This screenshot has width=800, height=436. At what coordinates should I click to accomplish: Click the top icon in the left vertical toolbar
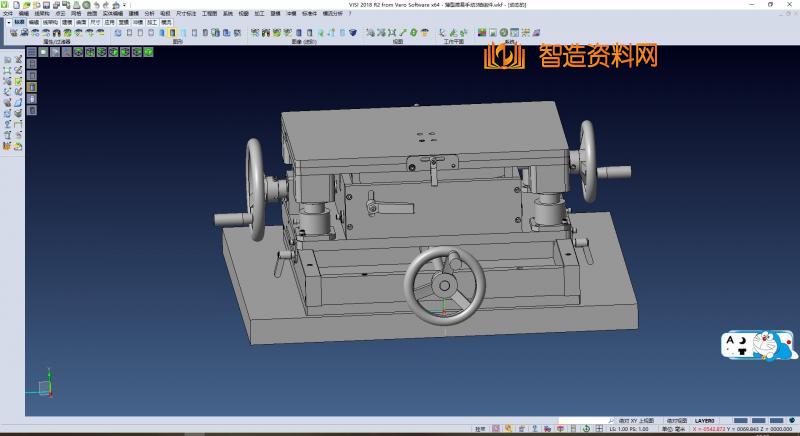[x=7, y=60]
